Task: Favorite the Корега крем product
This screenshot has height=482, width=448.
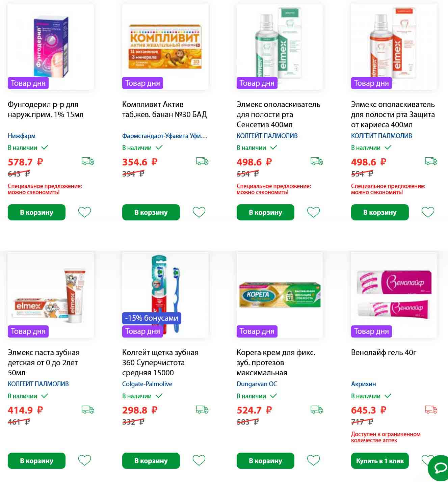Action: (x=313, y=460)
